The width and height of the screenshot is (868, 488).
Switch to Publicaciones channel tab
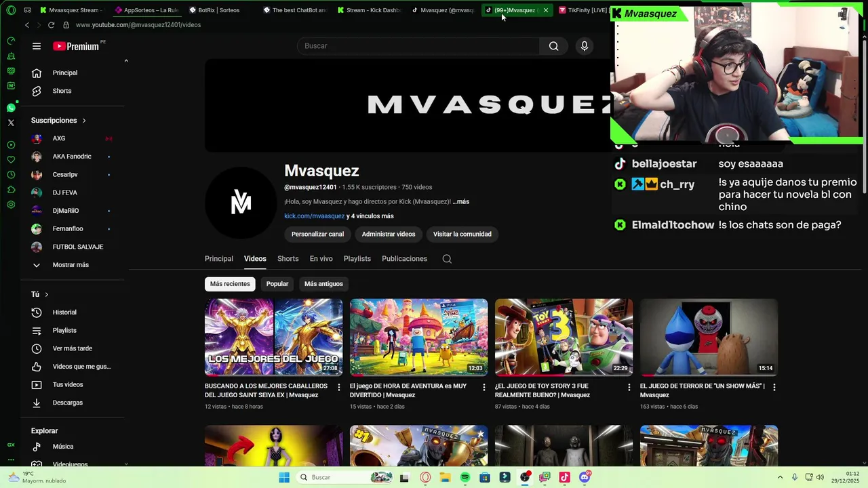click(x=404, y=259)
